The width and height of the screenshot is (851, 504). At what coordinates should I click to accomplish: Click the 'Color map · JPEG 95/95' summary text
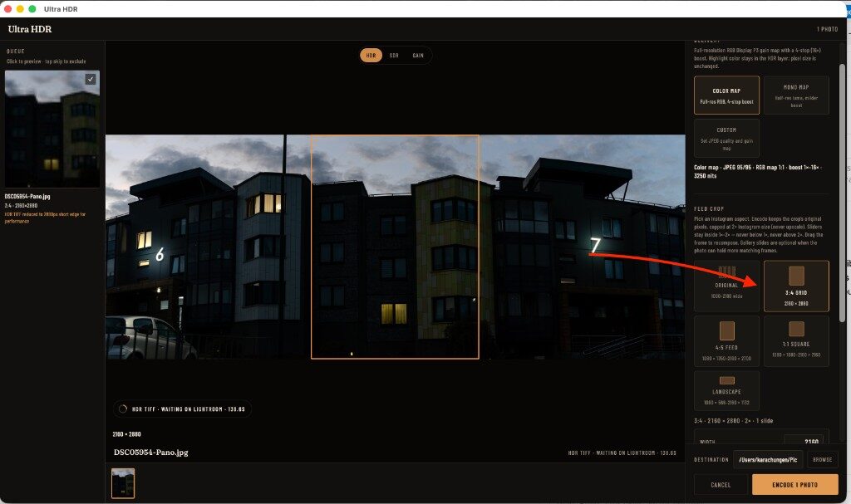pos(758,171)
